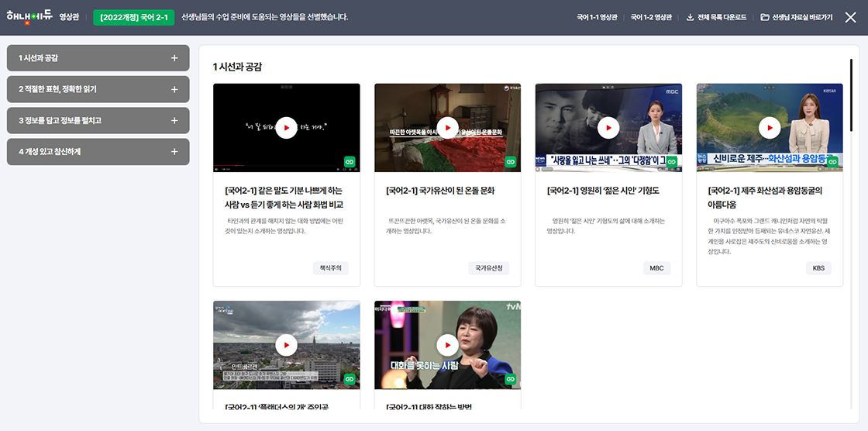This screenshot has height=431, width=868.
Task: Click the MBC source tag
Action: tap(656, 268)
